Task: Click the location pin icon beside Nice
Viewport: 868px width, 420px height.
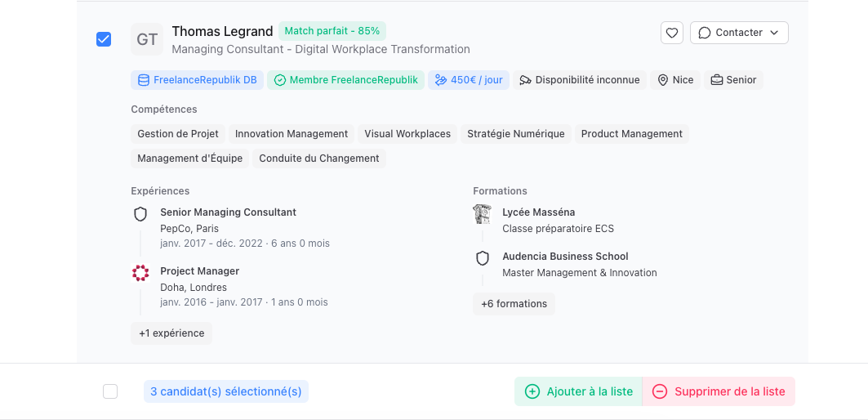Action: [662, 80]
